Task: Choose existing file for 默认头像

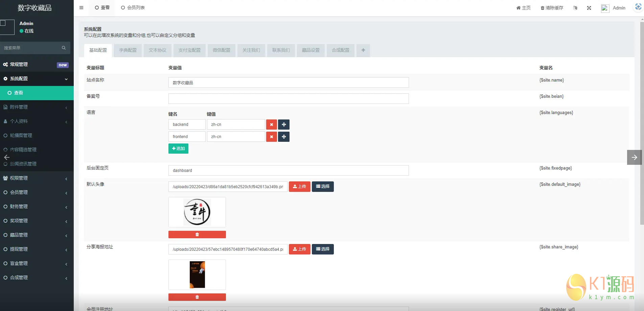Action: click(323, 187)
